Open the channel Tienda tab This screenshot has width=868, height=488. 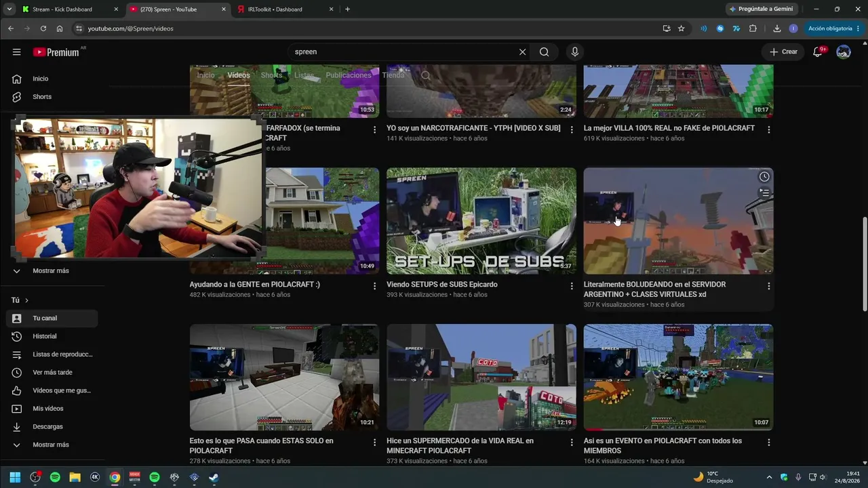(x=393, y=75)
